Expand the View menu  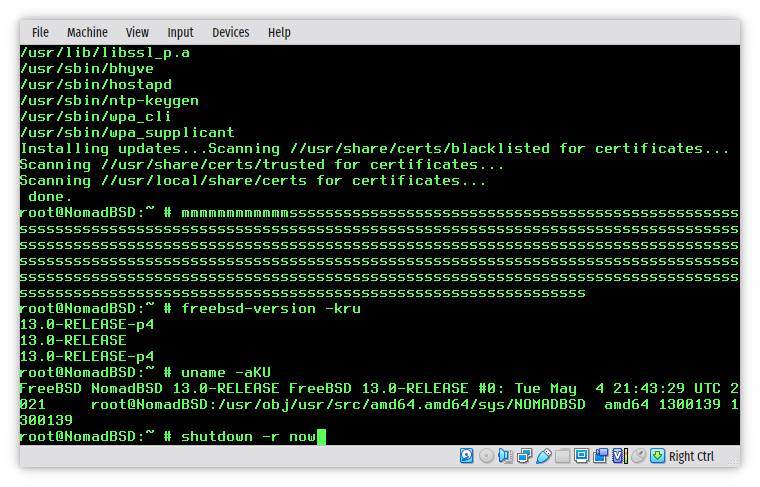137,32
